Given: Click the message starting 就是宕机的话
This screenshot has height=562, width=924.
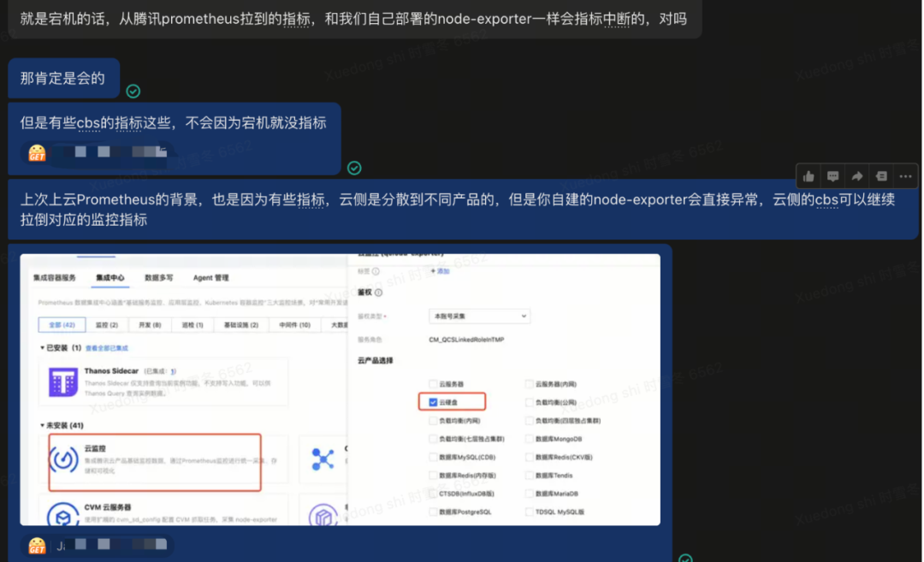Looking at the screenshot, I should (x=355, y=19).
